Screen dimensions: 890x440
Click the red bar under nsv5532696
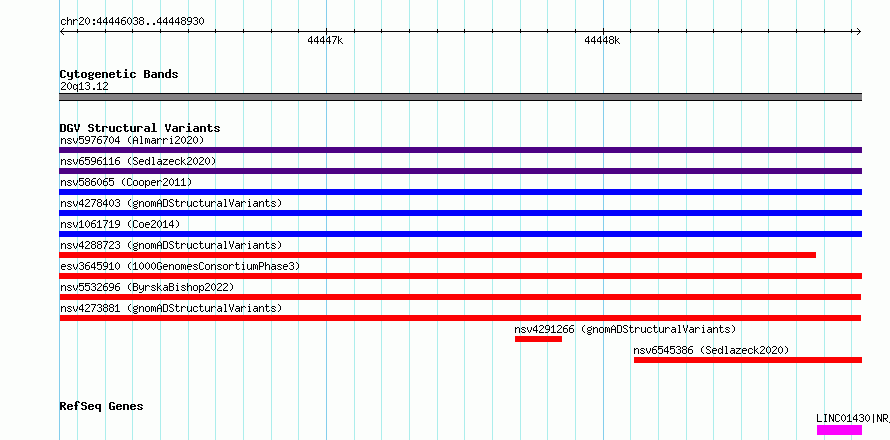460,297
